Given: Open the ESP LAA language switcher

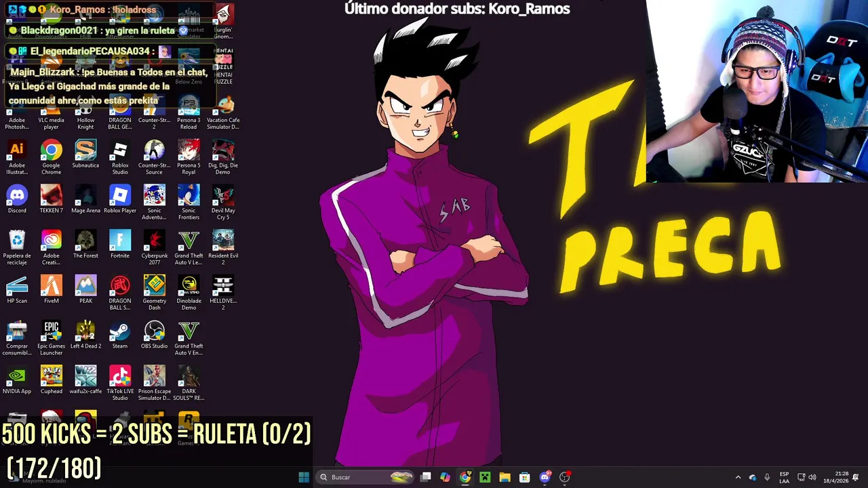Looking at the screenshot, I should (784, 477).
